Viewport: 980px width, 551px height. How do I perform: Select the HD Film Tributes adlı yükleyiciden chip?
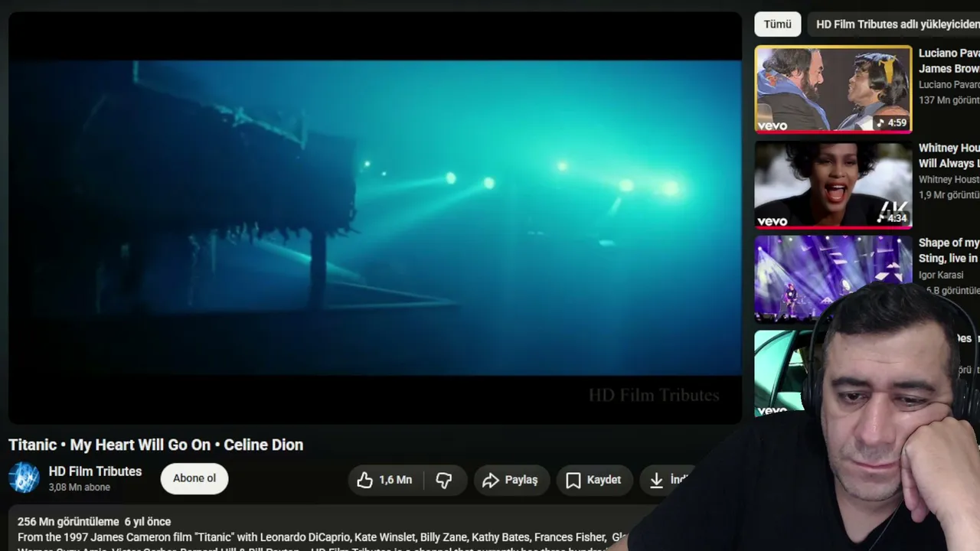(893, 24)
